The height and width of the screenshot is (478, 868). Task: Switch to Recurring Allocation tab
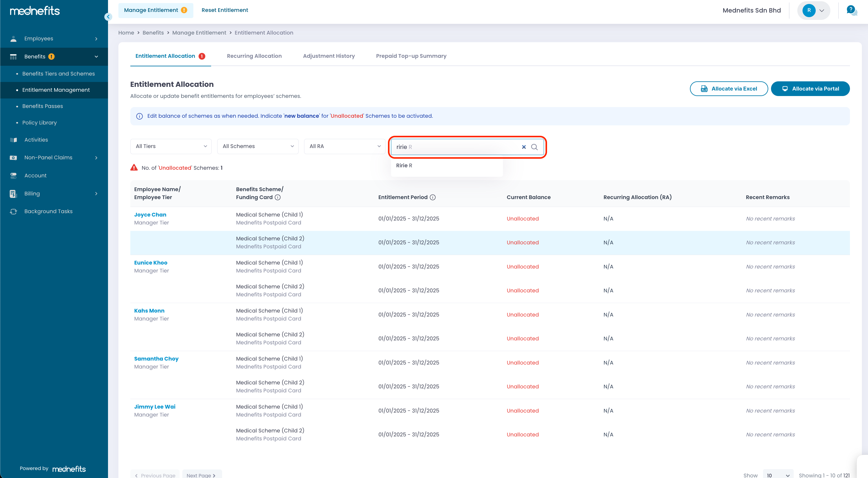click(x=254, y=56)
